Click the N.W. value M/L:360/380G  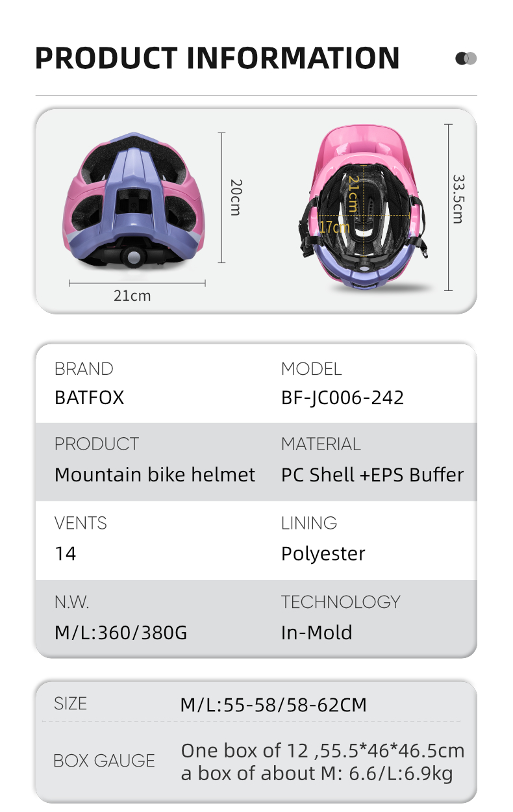(x=121, y=633)
